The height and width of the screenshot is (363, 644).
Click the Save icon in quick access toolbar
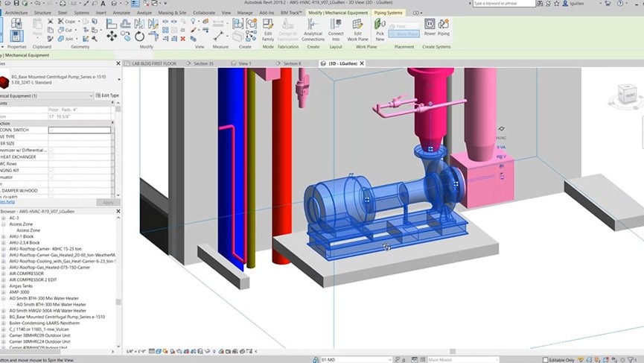coord(16,3)
